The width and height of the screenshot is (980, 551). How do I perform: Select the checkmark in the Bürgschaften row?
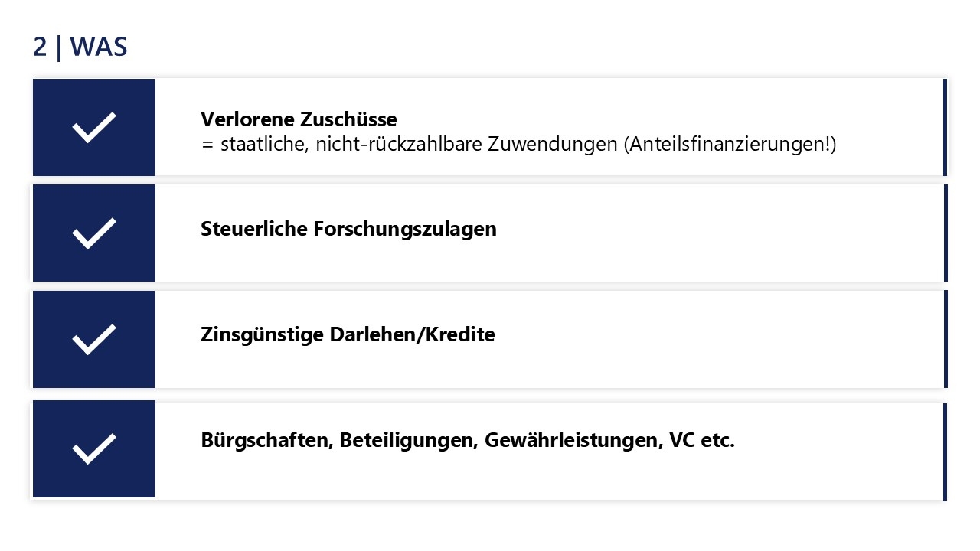click(x=94, y=448)
